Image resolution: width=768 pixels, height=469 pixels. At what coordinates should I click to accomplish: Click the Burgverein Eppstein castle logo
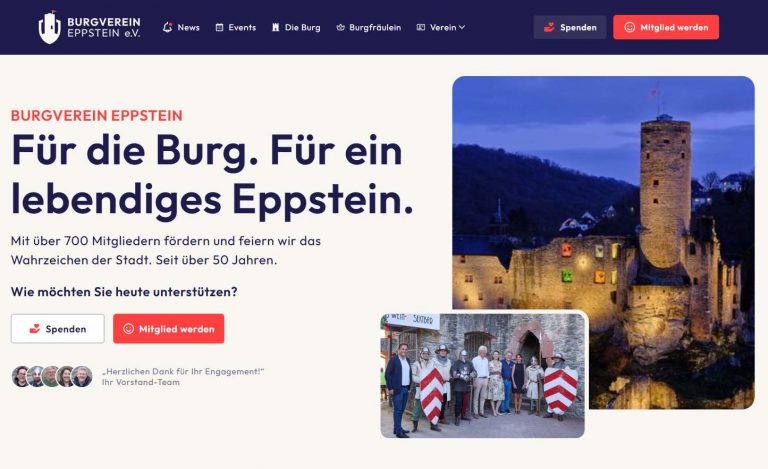coord(49,27)
